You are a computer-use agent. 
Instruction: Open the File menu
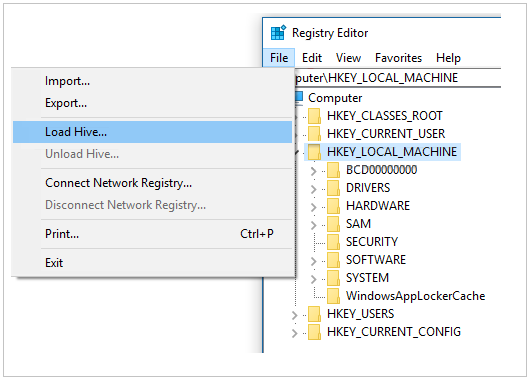click(279, 58)
